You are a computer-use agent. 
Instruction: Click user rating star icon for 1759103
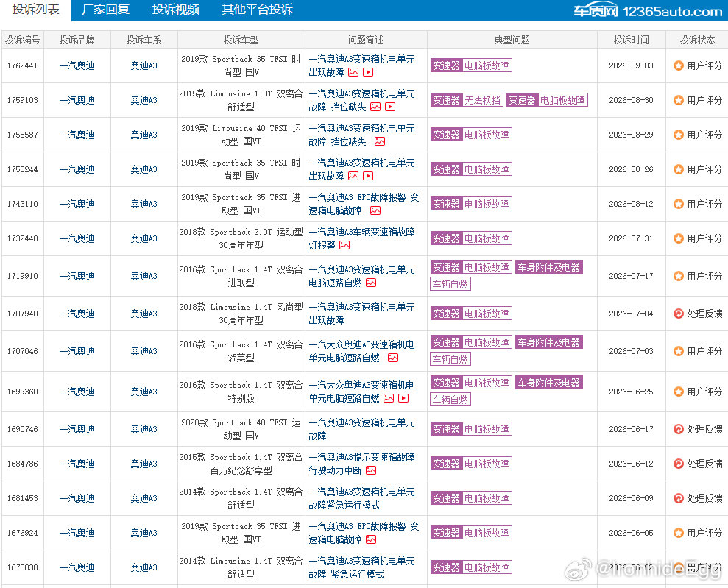point(679,100)
